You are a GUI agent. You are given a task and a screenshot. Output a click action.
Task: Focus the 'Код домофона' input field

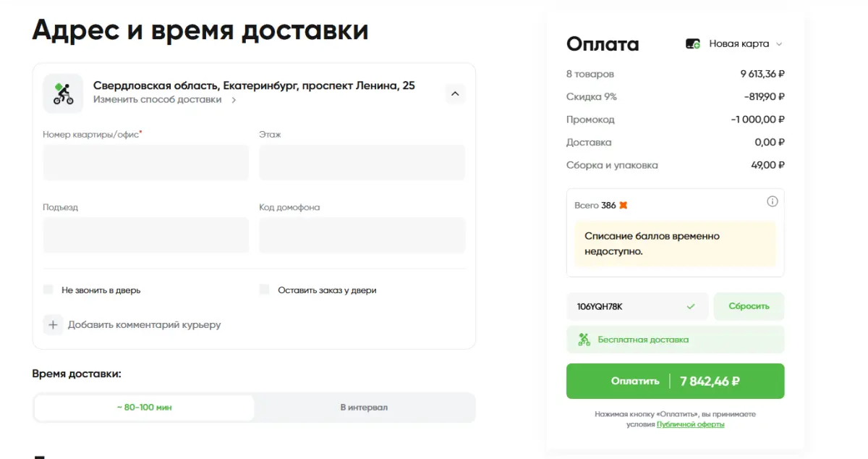362,235
